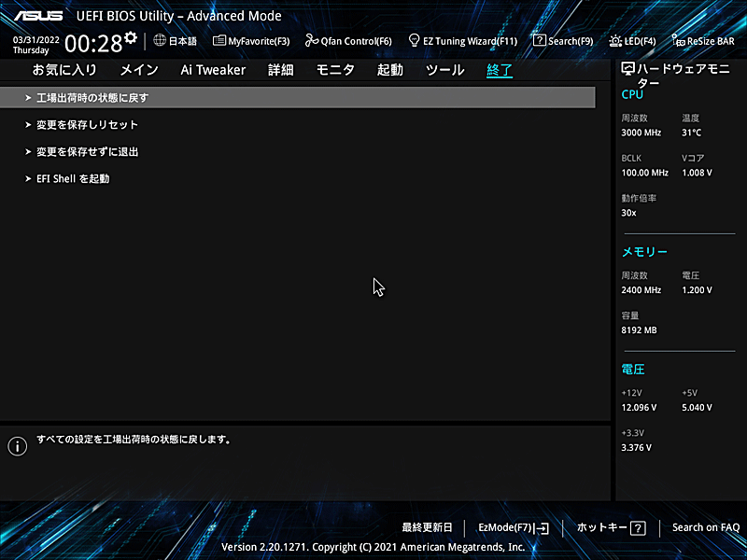
Task: Open the モニタ tab
Action: (x=335, y=70)
